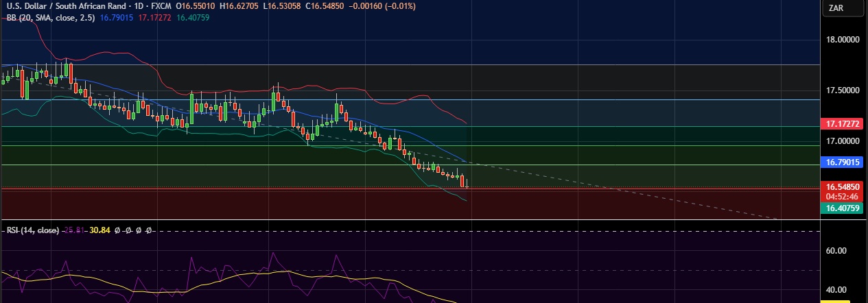The height and width of the screenshot is (303, 868).
Task: Click the 17.00000 price axis label
Action: 843,141
